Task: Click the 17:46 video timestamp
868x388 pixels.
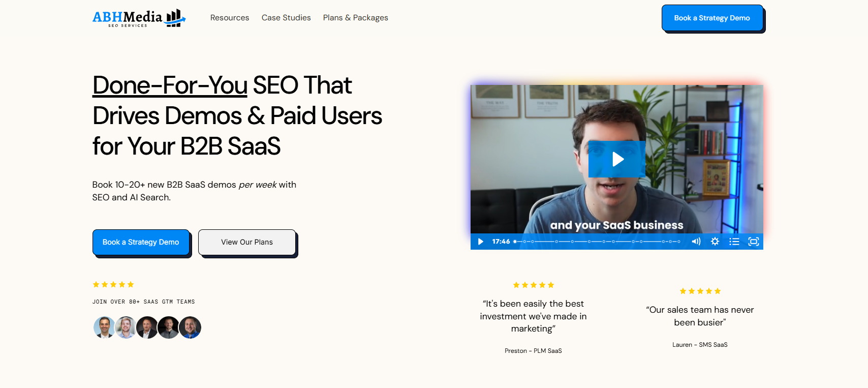Action: coord(501,242)
